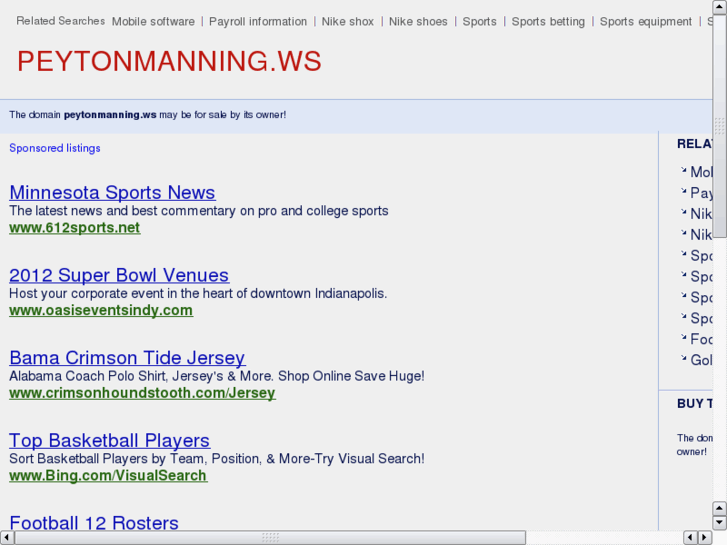Click bold peytonmanning.ws in sale notice
Viewport: 727px width, 545px height.
click(x=110, y=115)
